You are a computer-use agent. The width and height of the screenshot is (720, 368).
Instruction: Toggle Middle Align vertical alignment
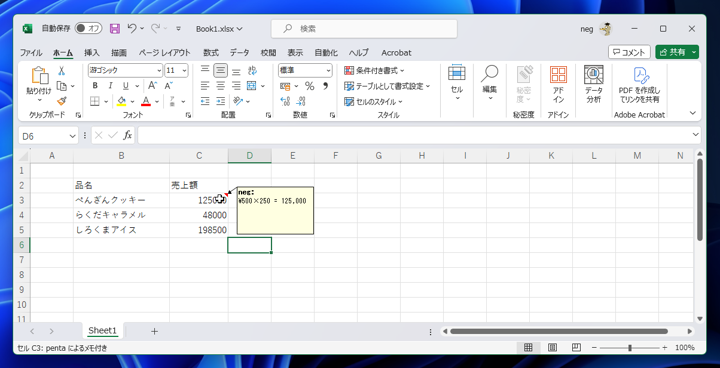coord(221,71)
